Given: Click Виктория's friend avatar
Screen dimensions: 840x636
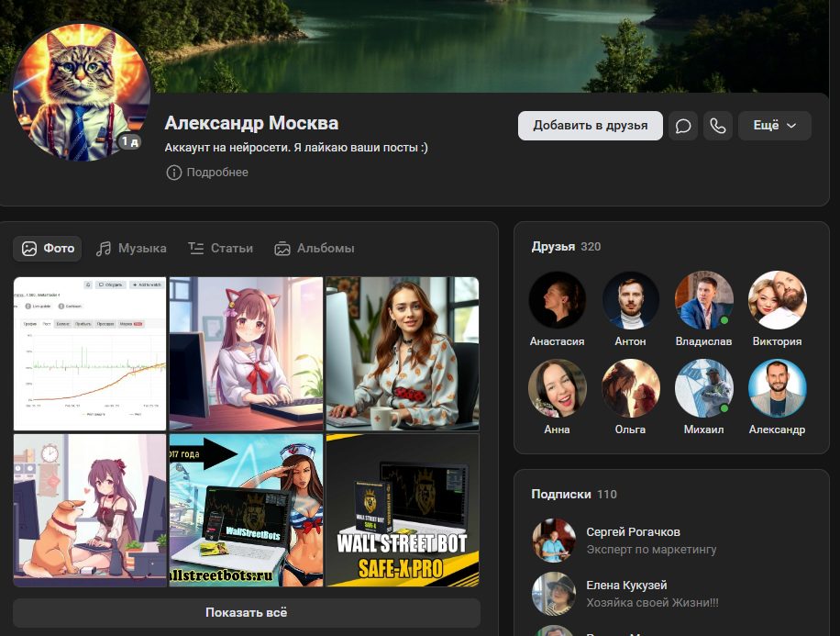Looking at the screenshot, I should [x=777, y=300].
